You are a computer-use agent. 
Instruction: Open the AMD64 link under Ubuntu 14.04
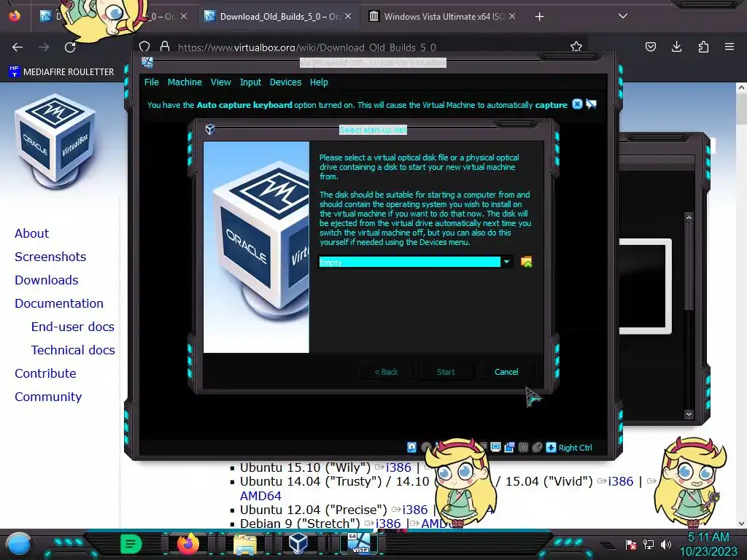(x=260, y=496)
